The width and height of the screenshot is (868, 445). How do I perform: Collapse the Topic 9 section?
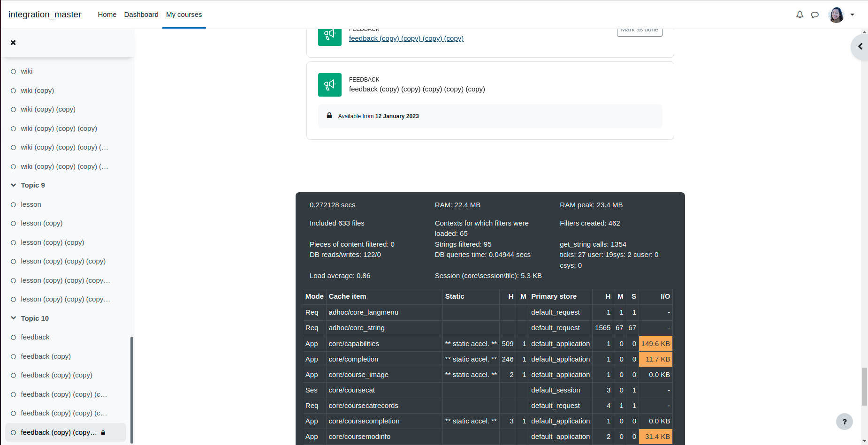pos(14,185)
